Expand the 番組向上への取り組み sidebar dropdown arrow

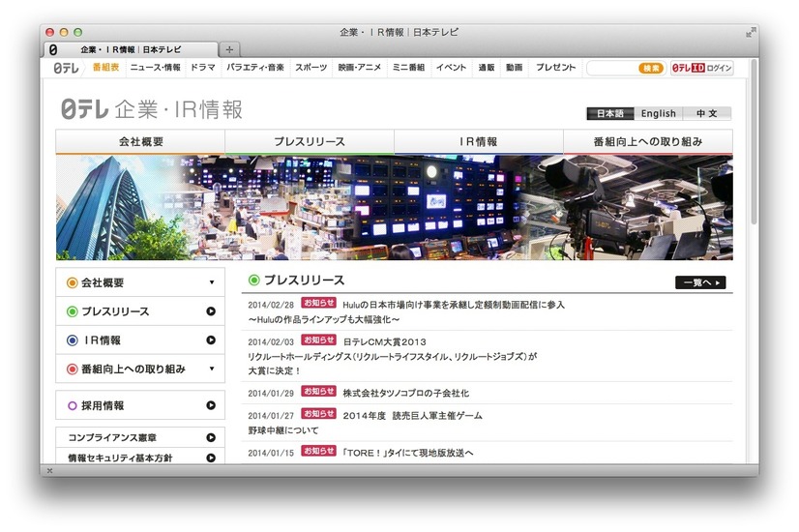[x=212, y=369]
